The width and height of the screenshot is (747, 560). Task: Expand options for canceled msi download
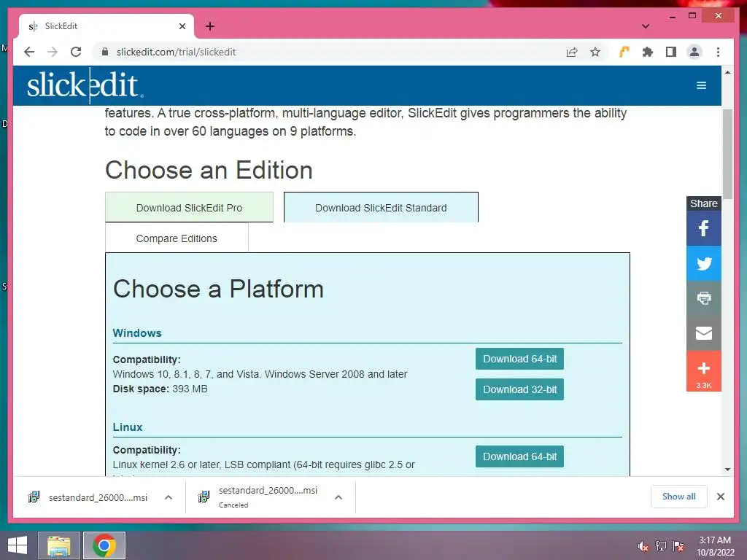(x=338, y=497)
